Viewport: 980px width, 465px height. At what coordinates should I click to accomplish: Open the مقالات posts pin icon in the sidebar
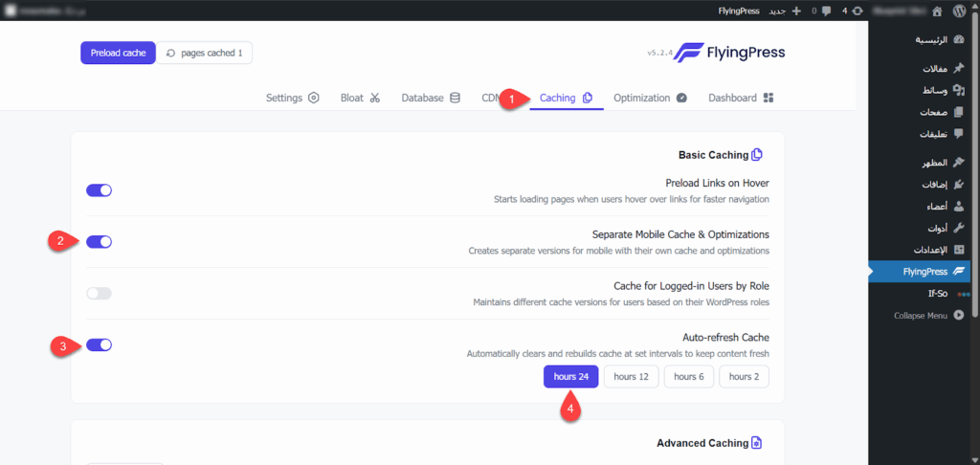[x=959, y=69]
